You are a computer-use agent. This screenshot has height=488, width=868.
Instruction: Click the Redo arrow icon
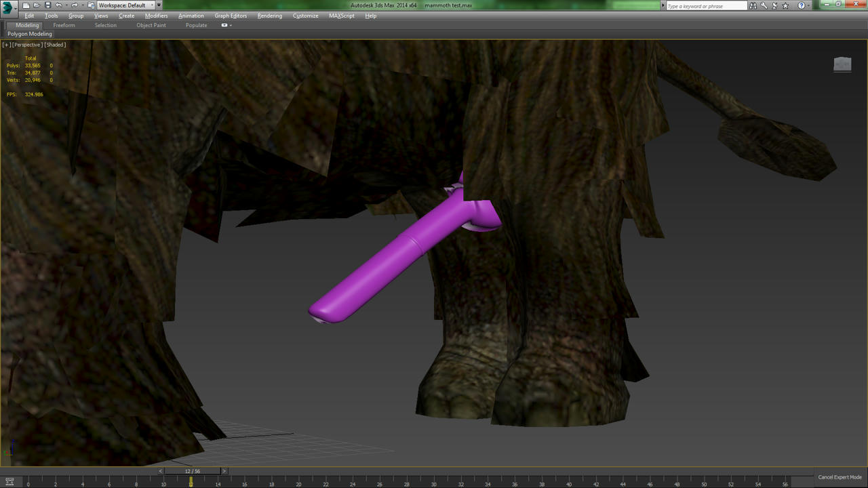(74, 5)
